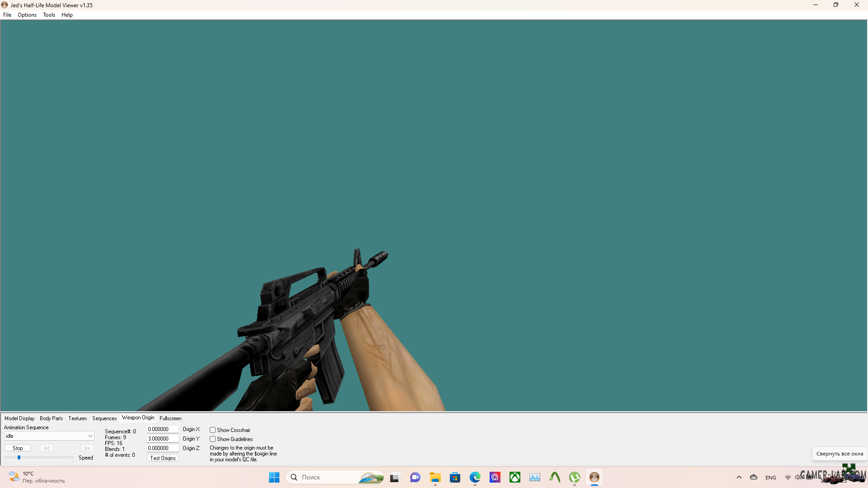Stop the animation playback
This screenshot has height=488, width=868.
click(18, 448)
